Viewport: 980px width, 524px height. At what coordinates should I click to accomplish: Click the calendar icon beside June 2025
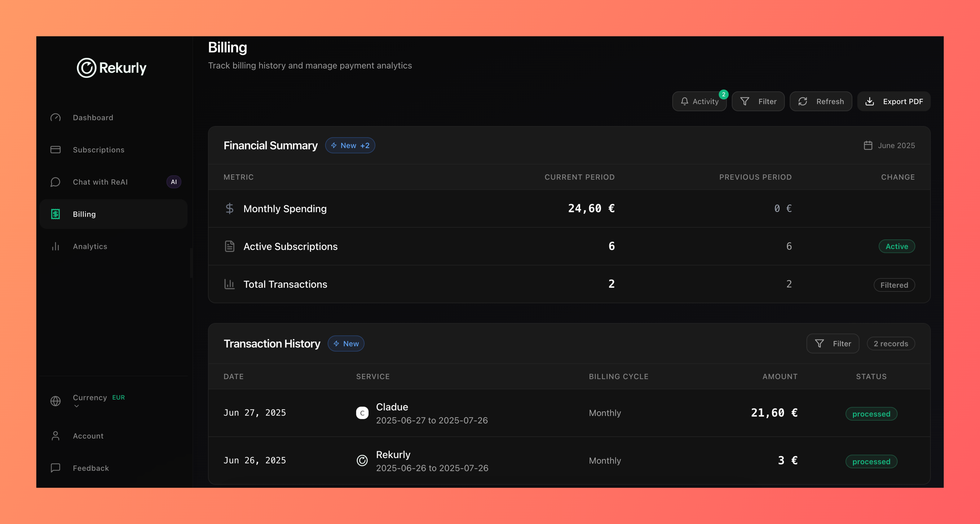point(868,145)
